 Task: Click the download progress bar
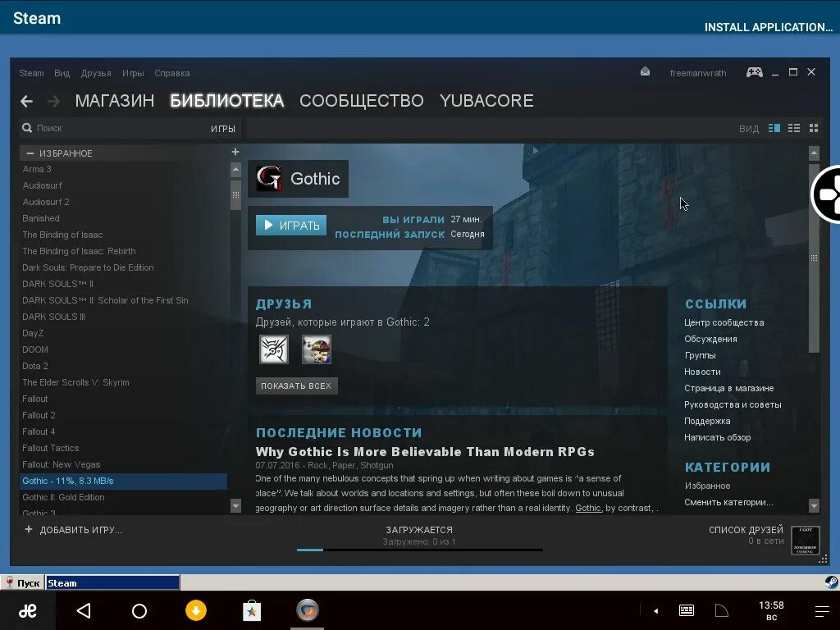click(419, 550)
